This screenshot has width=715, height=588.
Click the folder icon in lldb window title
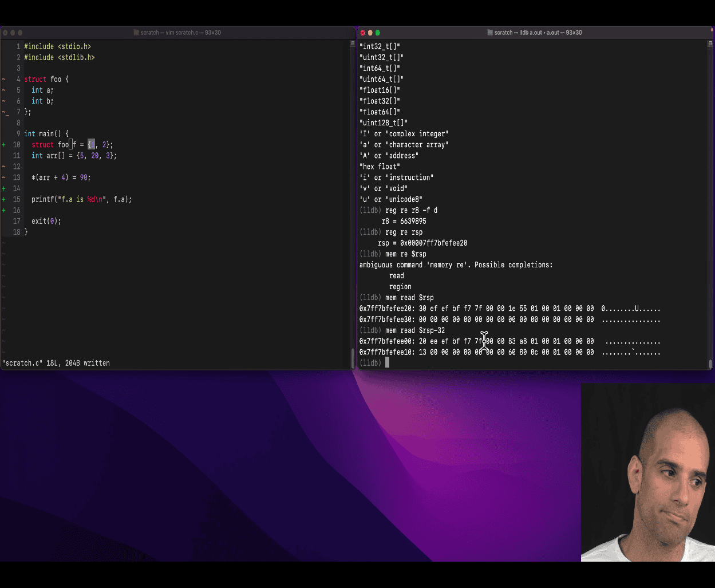pyautogui.click(x=490, y=33)
